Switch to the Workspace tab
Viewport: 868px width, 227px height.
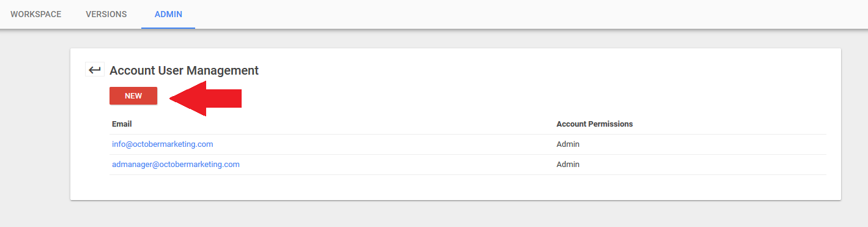pyautogui.click(x=36, y=14)
